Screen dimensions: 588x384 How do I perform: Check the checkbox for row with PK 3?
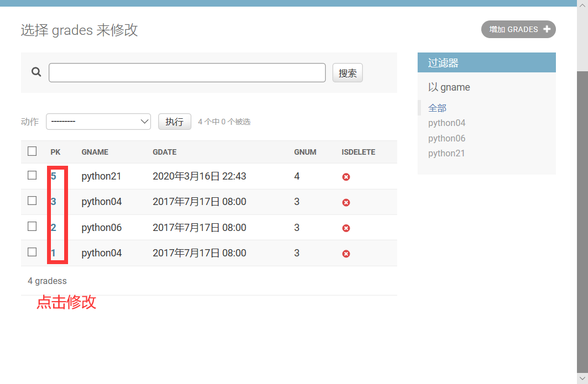32,201
